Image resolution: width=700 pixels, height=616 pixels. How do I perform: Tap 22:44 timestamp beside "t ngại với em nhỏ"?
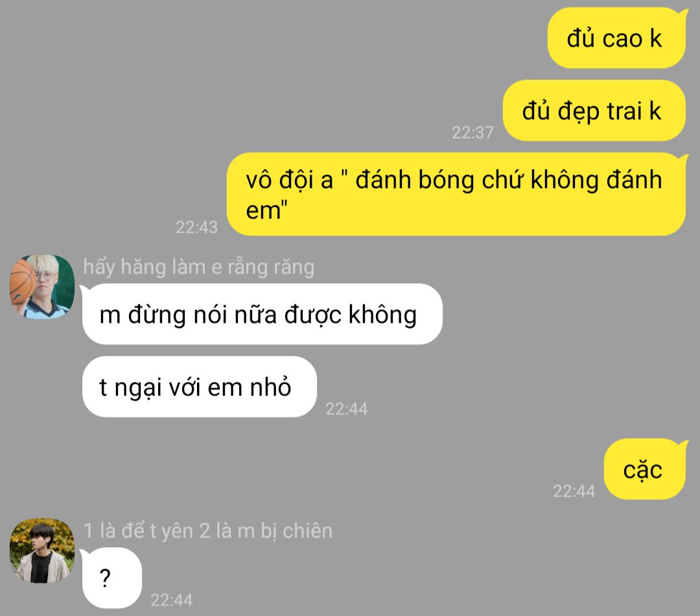click(x=346, y=409)
